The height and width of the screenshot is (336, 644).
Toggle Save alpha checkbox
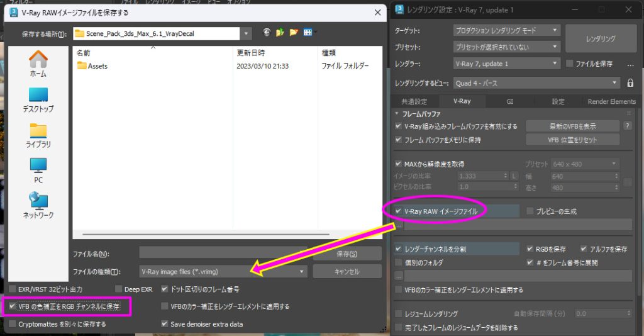[584, 249]
